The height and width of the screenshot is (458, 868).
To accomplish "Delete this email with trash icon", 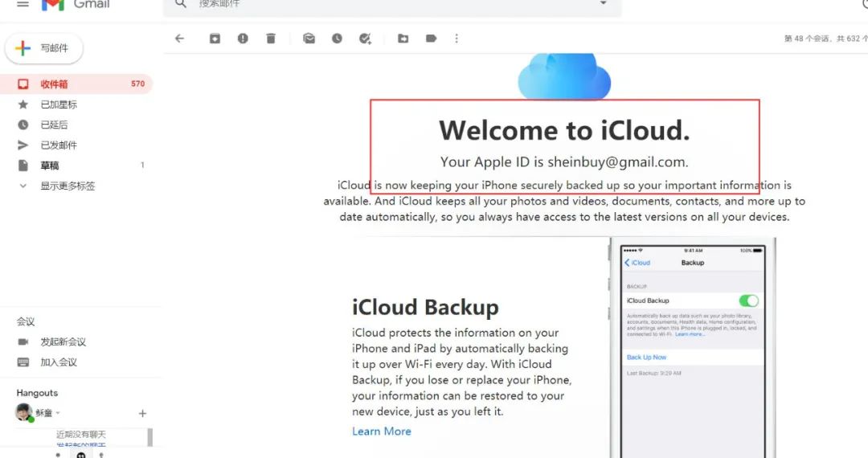I will 271,39.
